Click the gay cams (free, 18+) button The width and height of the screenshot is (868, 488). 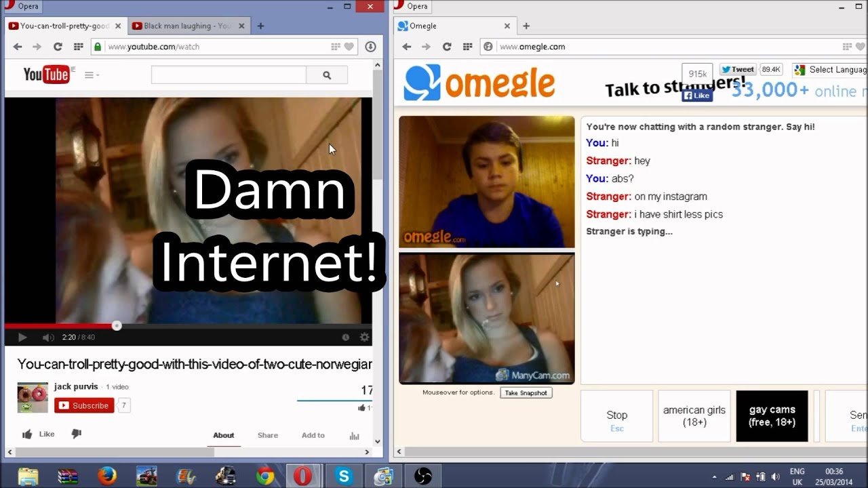772,416
